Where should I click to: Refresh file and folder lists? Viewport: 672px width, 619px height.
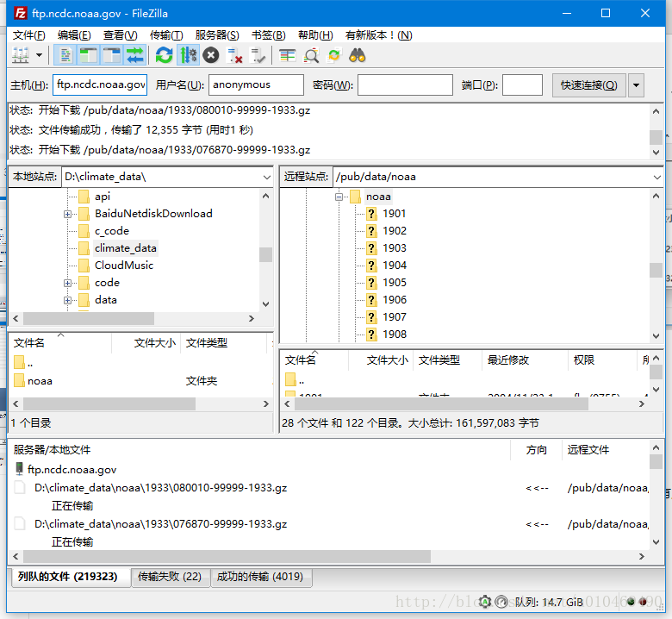165,55
